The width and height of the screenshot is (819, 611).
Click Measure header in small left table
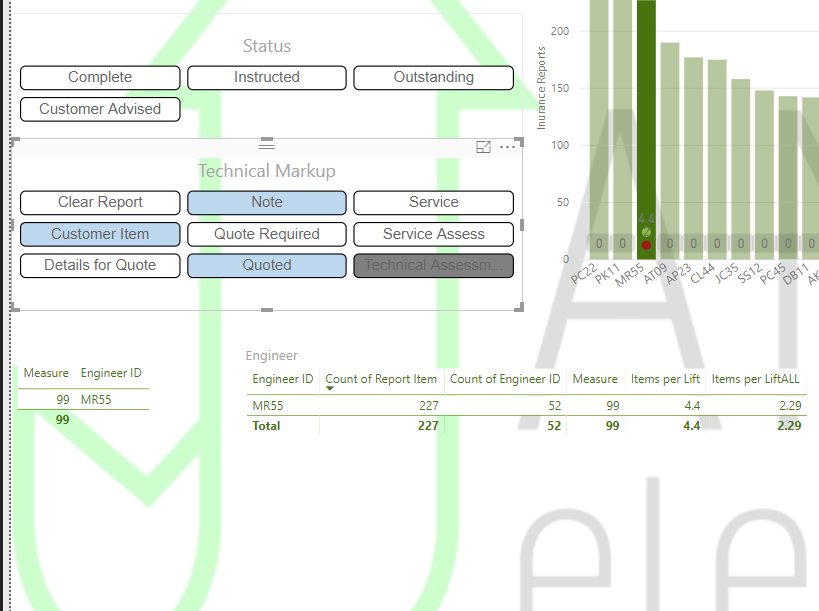(x=46, y=373)
